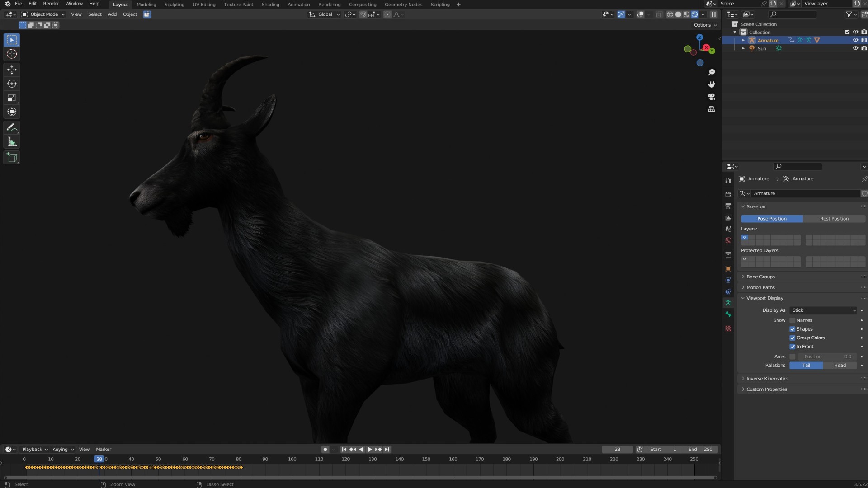Screen dimensions: 868x488
Task: Jump to the timeline end button
Action: point(387,450)
